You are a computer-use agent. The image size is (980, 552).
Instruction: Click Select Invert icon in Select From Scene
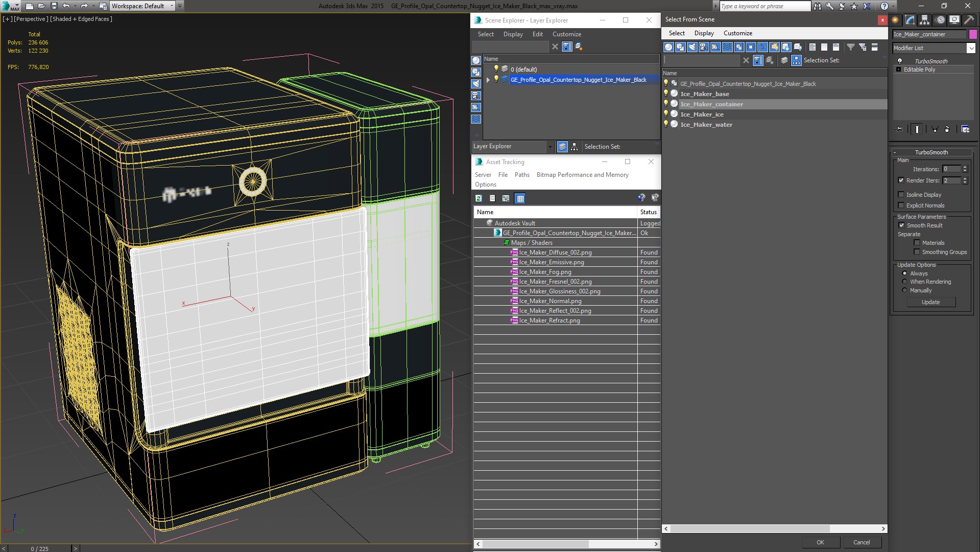click(836, 47)
